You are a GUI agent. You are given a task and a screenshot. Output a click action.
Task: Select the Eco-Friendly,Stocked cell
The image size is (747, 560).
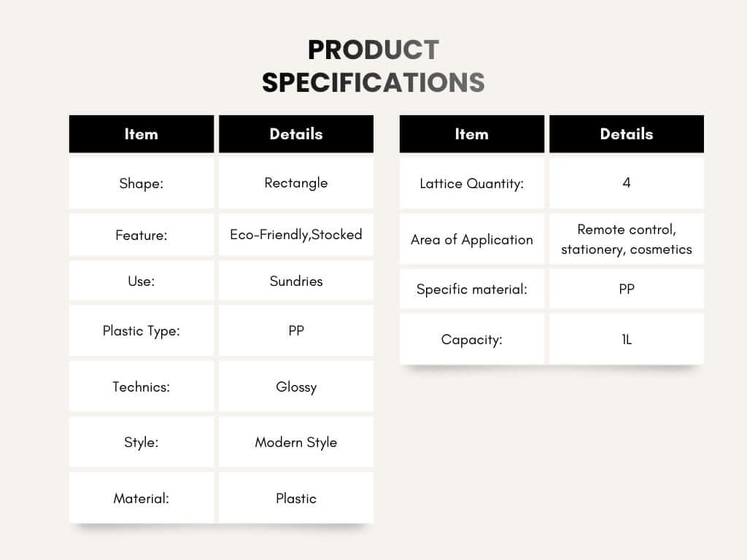click(295, 235)
